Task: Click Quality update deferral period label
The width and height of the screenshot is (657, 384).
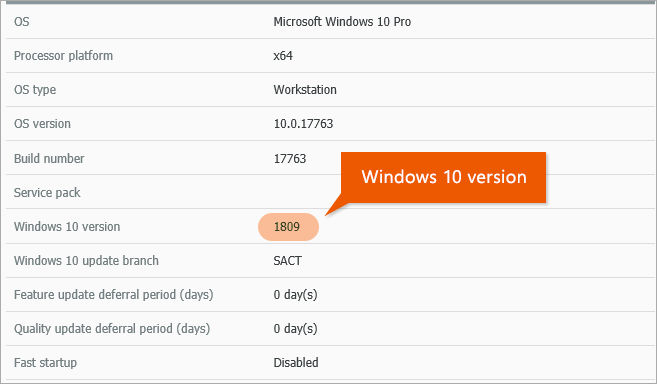Action: click(x=112, y=329)
